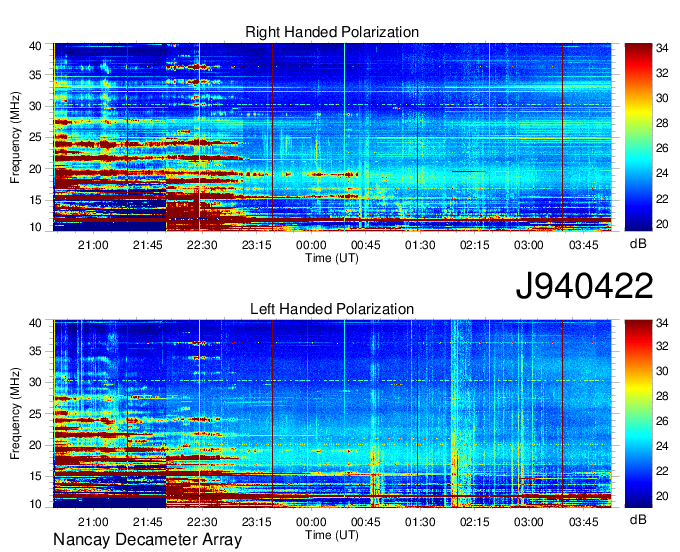Click the 25 MHz tick on top plot

36,137
